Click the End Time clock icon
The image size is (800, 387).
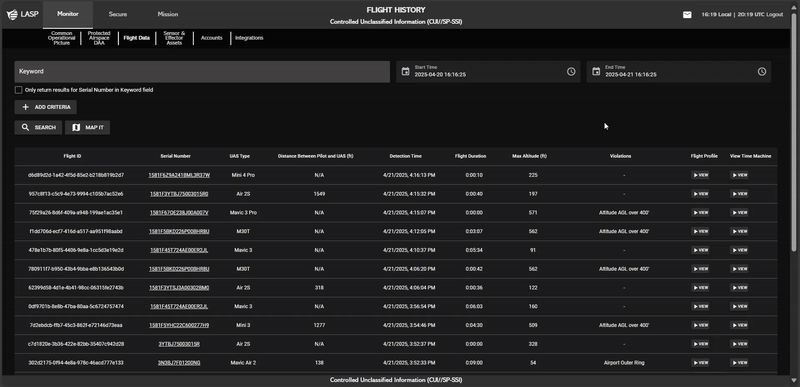click(761, 71)
